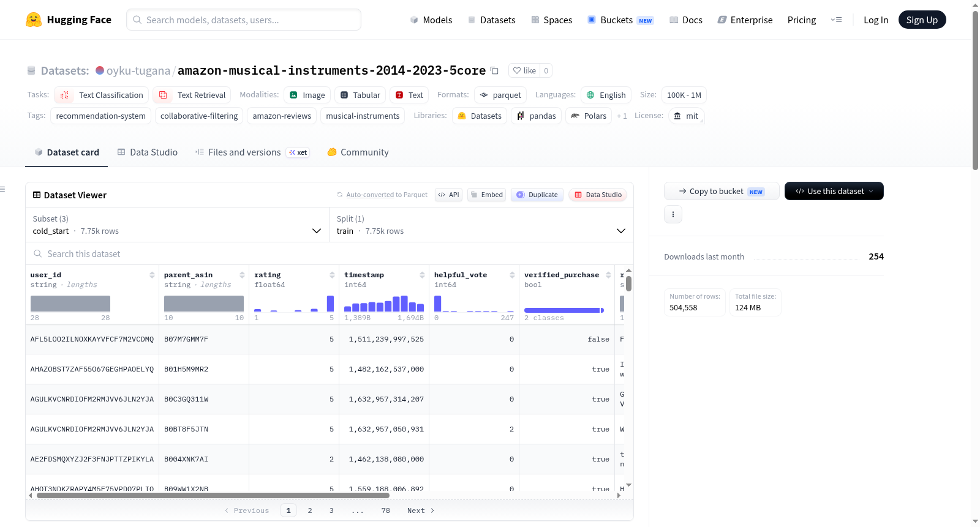Click the Polars library tag
Screen dimensions: 980x527
[x=589, y=116]
